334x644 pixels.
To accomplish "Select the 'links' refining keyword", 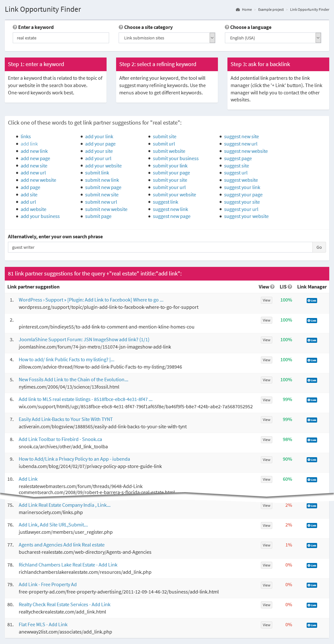I will (x=26, y=137).
